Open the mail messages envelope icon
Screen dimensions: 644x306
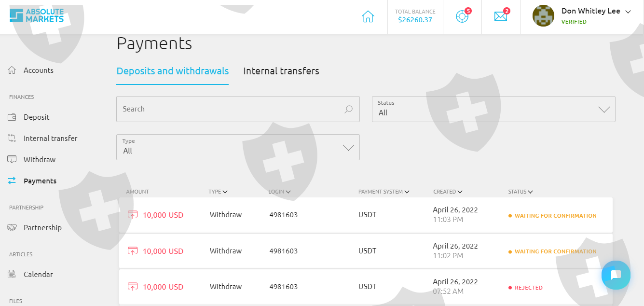501,16
